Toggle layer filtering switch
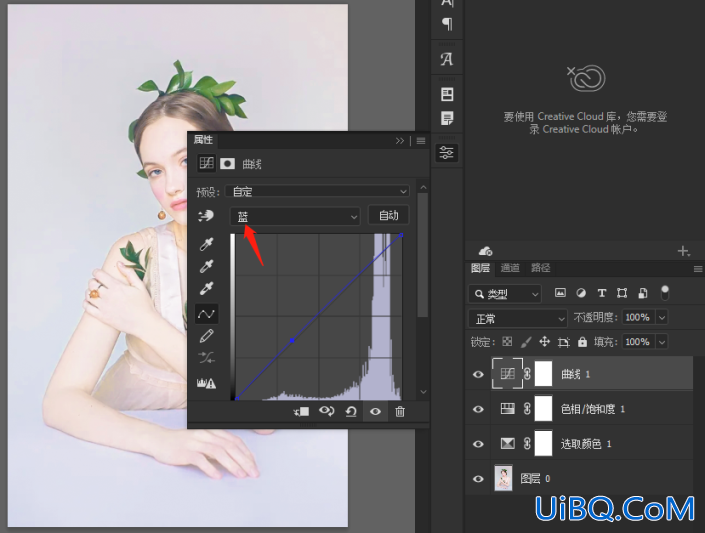Viewport: 705px width, 533px height. (x=665, y=293)
